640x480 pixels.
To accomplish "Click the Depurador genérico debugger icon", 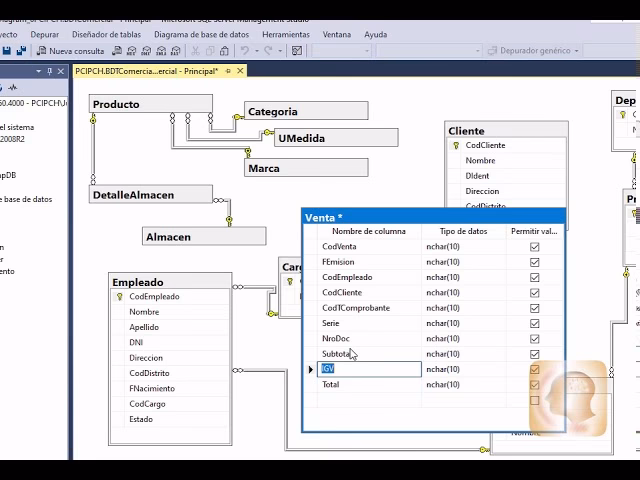I will coord(493,51).
